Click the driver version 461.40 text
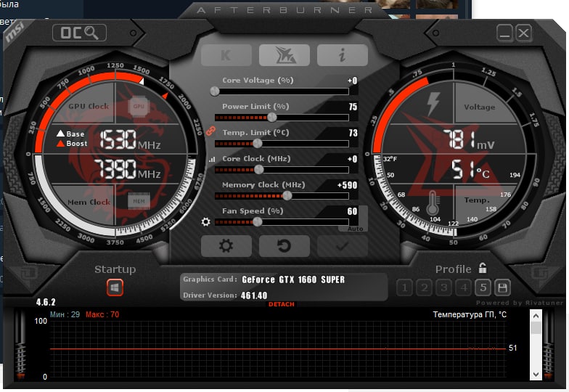 254,295
